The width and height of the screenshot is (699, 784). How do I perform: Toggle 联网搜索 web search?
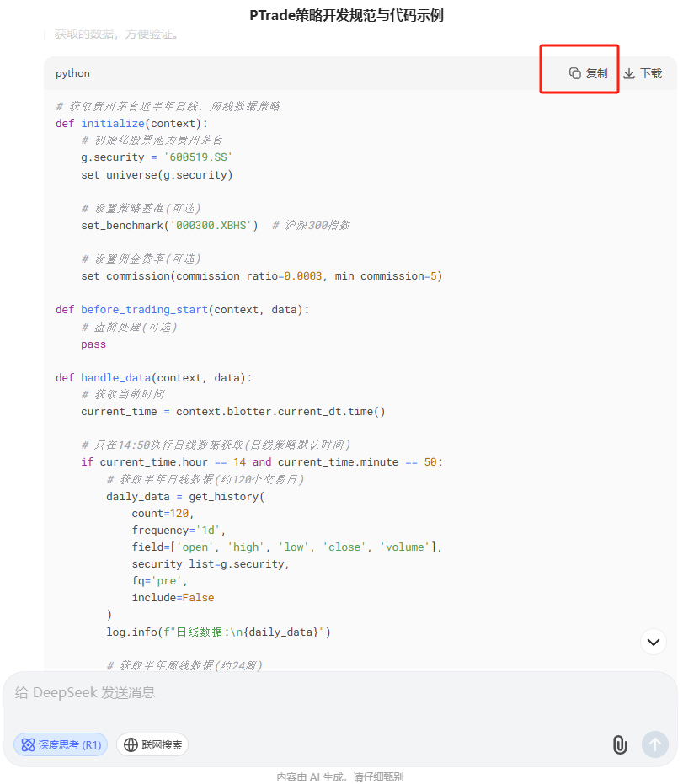tap(152, 745)
